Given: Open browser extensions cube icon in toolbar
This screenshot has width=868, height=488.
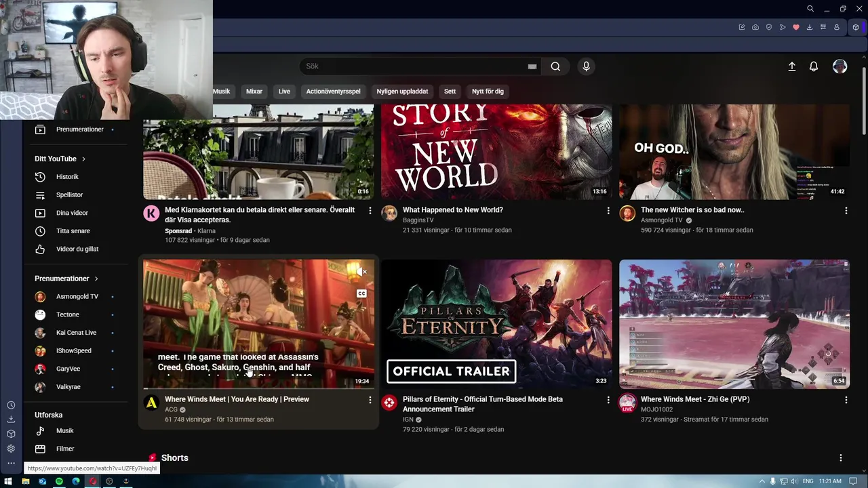Looking at the screenshot, I should coord(856,27).
